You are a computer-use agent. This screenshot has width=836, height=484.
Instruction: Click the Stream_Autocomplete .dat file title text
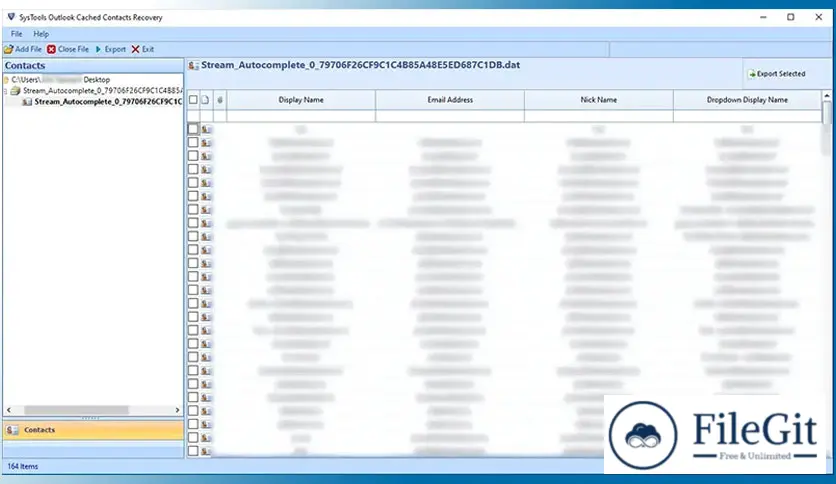point(360,65)
